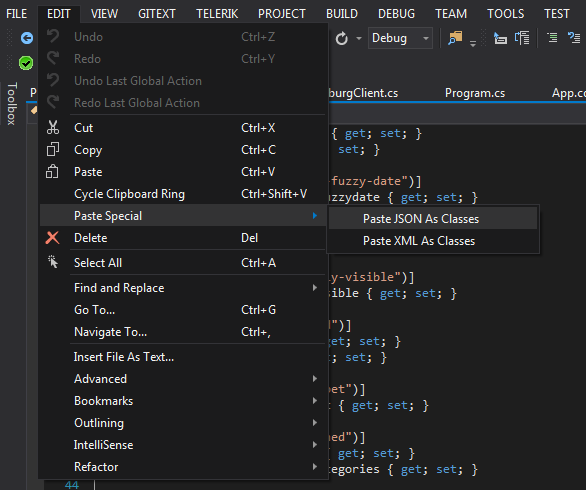
Task: Click the Refresh icon in toolbar
Action: (342, 38)
